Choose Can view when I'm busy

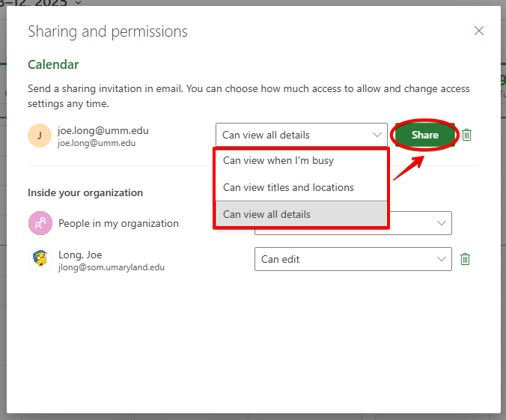[x=278, y=160]
